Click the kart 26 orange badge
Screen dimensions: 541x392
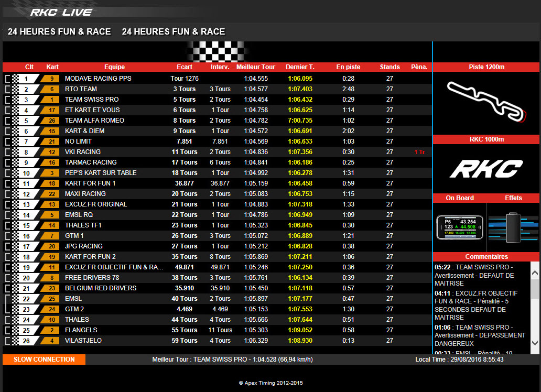50,121
